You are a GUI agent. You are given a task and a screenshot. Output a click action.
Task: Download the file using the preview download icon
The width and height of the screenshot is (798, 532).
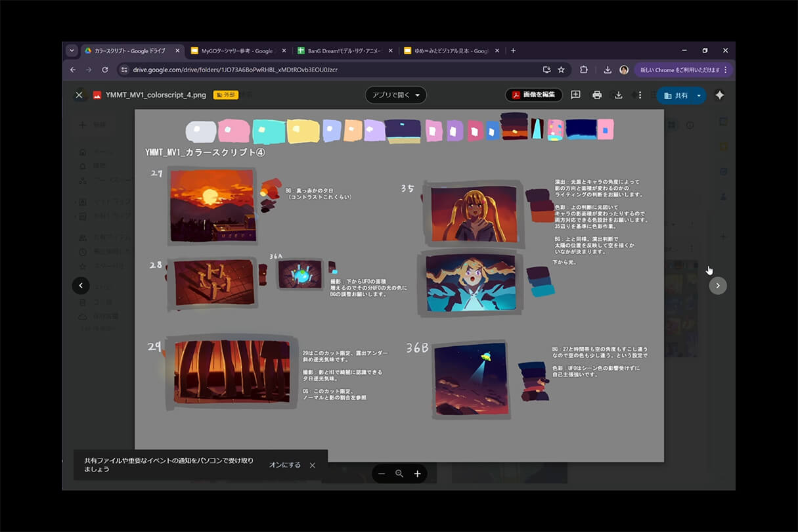[618, 95]
